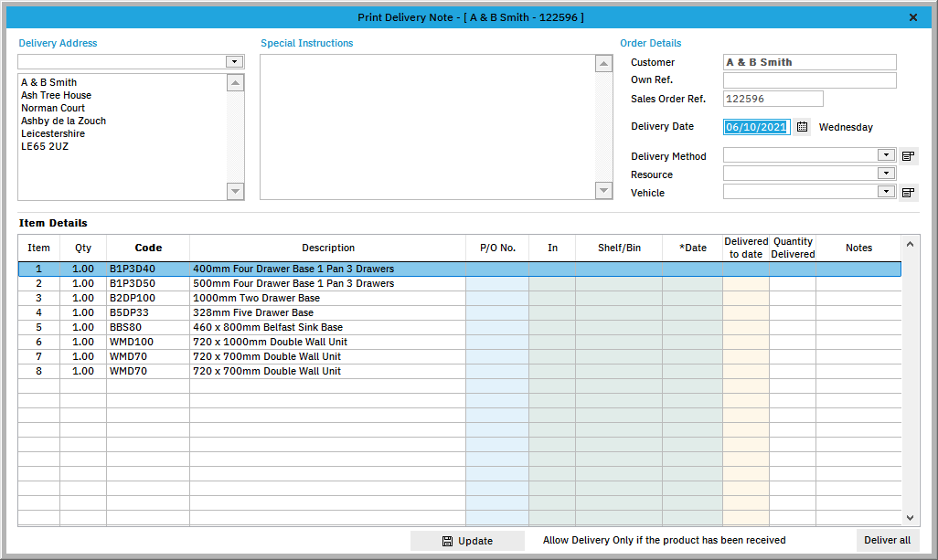This screenshot has height=560, width=938.
Task: Click the Delivery Address list scroll-down arrow
Action: point(235,192)
